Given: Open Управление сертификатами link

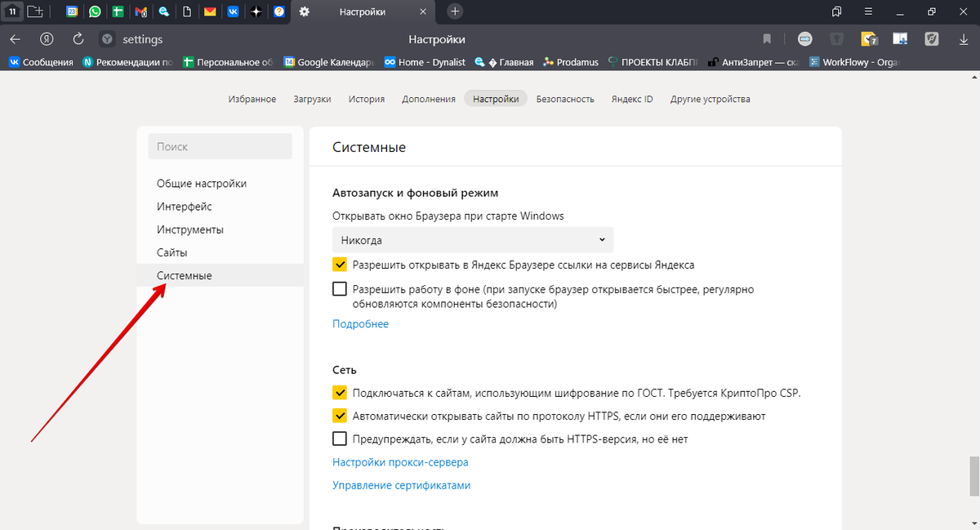Looking at the screenshot, I should coord(401,485).
